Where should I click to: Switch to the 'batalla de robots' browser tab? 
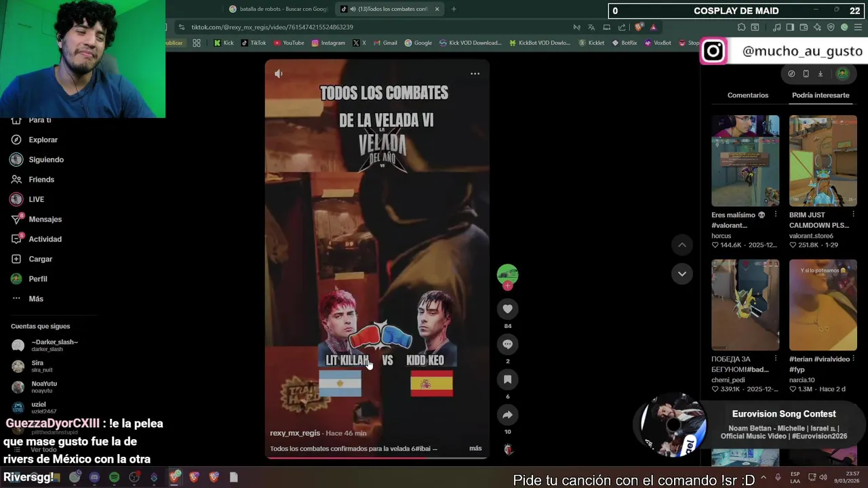tap(278, 9)
